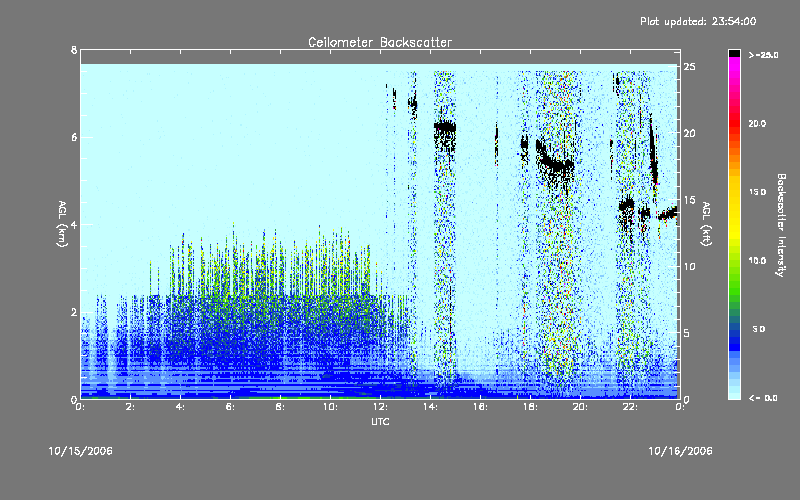Pick the black swatch atop the colorbar

(734, 53)
